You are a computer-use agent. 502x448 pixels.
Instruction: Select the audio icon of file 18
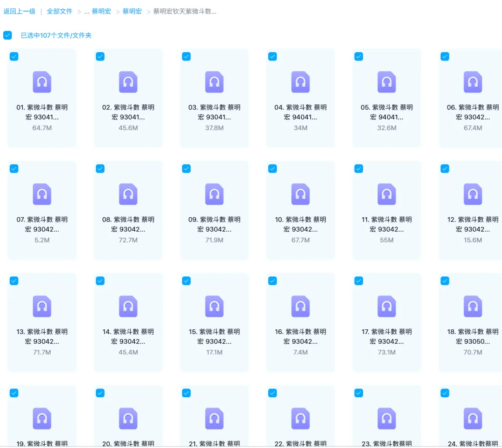click(x=473, y=307)
